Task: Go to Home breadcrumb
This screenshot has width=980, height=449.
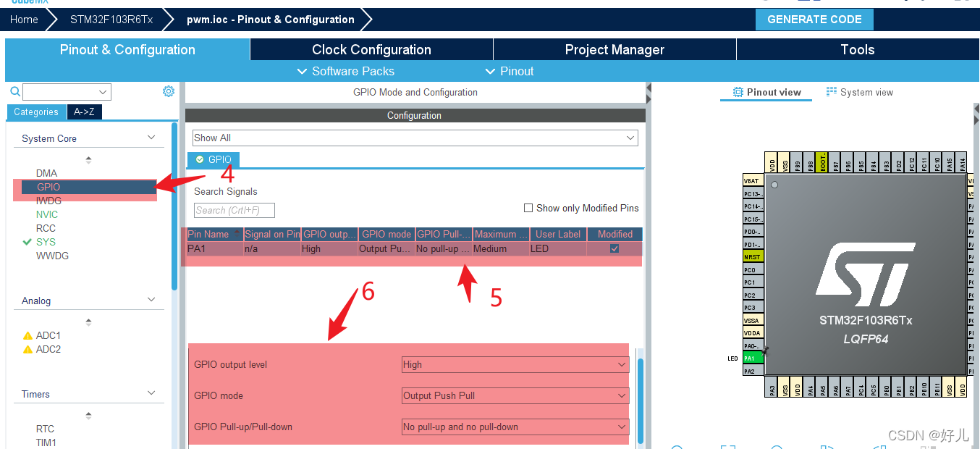Action: click(x=24, y=20)
